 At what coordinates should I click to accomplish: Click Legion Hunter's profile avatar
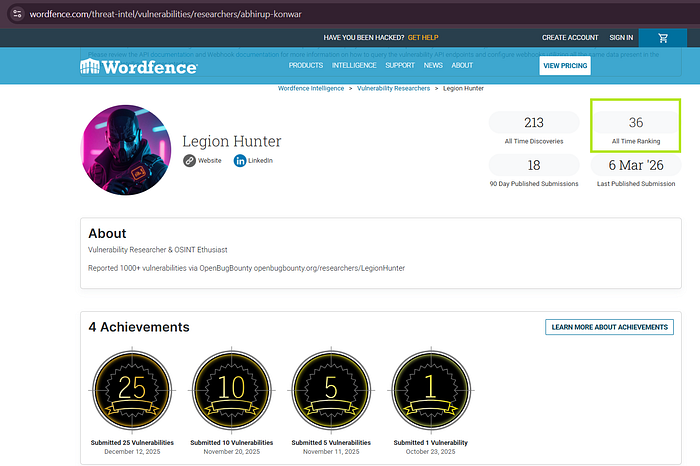[x=126, y=150]
